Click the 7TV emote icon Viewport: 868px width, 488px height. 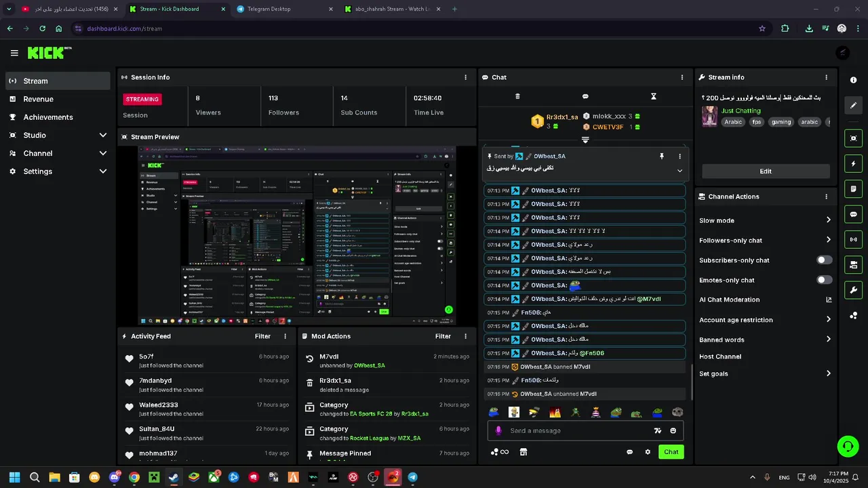pyautogui.click(x=657, y=430)
